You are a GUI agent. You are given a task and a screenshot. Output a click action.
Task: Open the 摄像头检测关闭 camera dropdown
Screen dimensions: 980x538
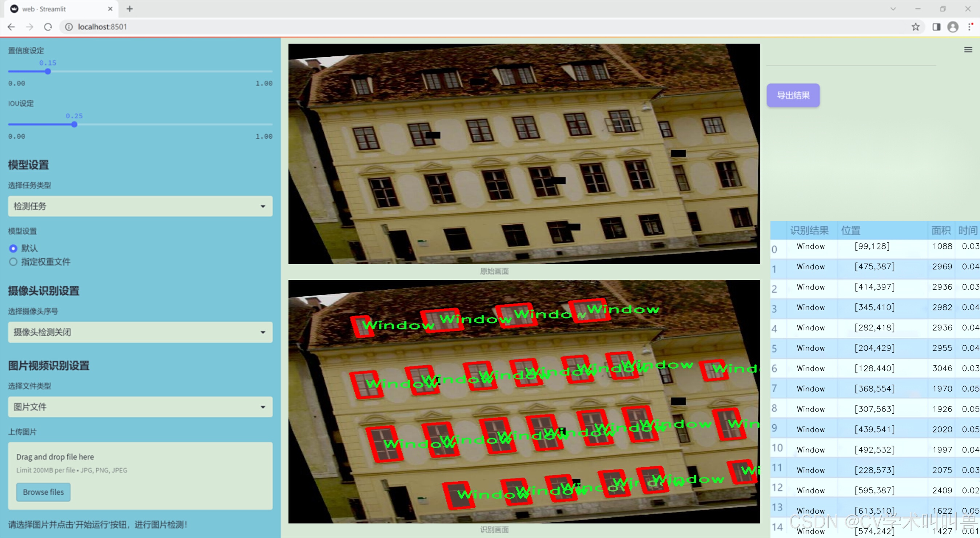140,332
